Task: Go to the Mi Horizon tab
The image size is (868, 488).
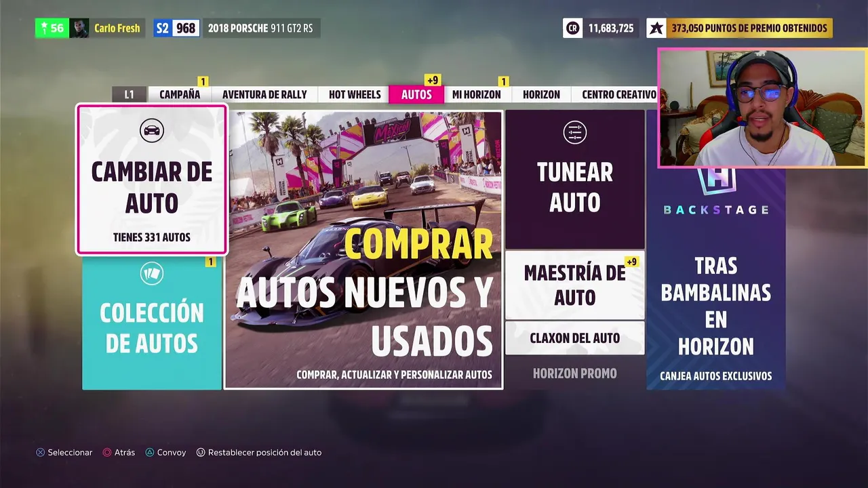Action: pyautogui.click(x=477, y=94)
